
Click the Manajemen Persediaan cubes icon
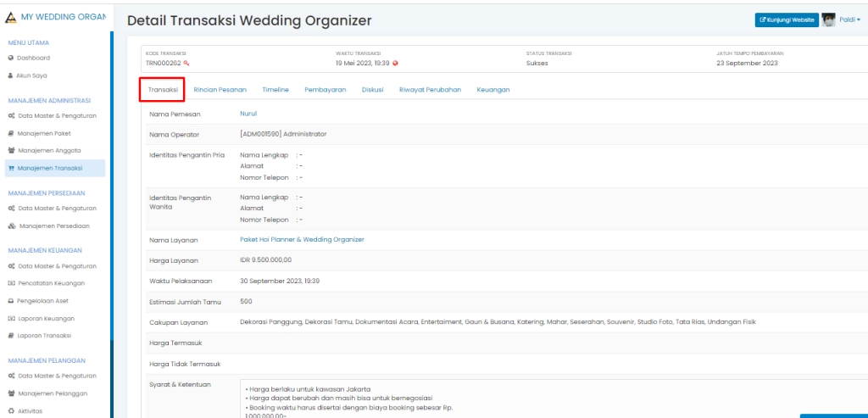12,226
